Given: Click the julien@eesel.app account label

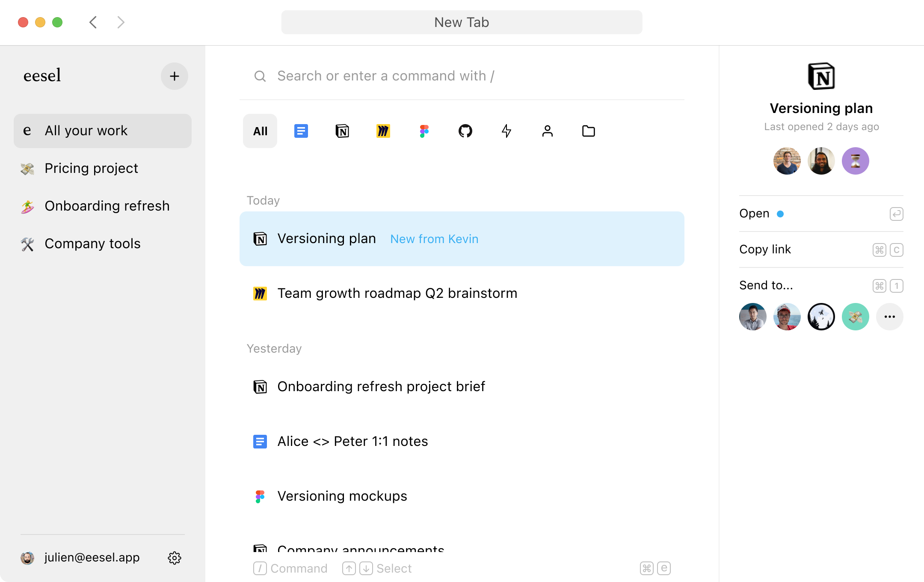Looking at the screenshot, I should 92,558.
